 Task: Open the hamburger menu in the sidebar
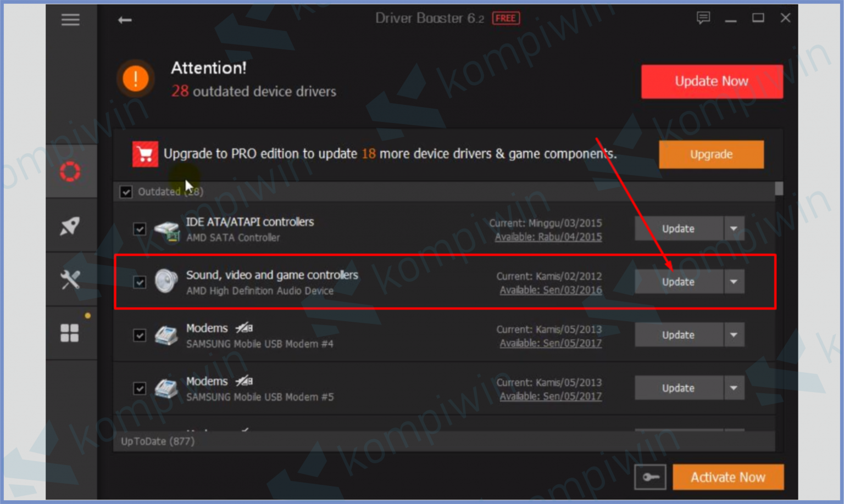click(70, 20)
